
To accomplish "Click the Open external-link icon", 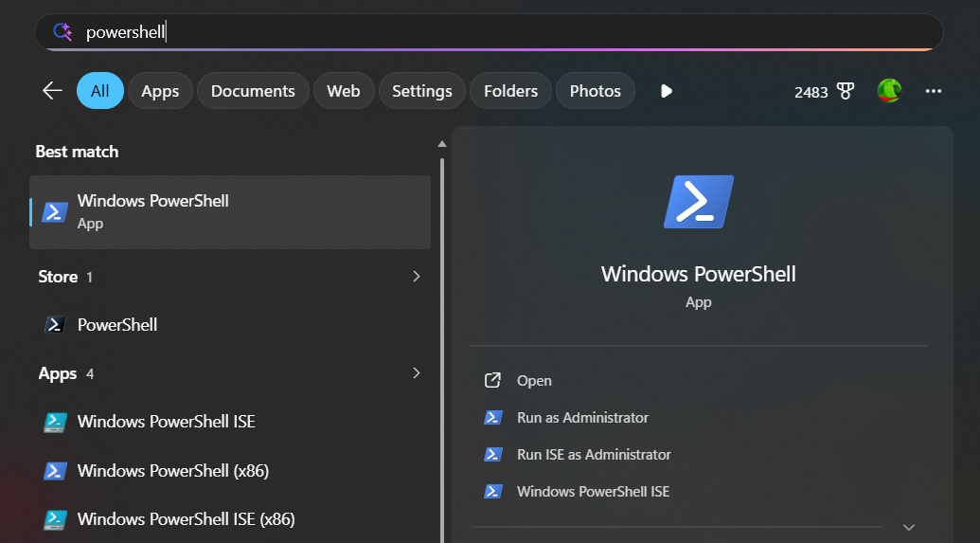I will (492, 380).
